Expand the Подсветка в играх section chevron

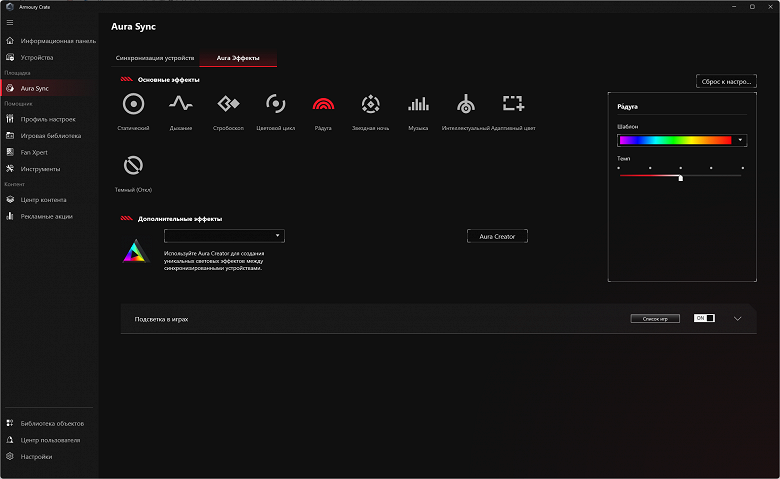pyautogui.click(x=738, y=318)
